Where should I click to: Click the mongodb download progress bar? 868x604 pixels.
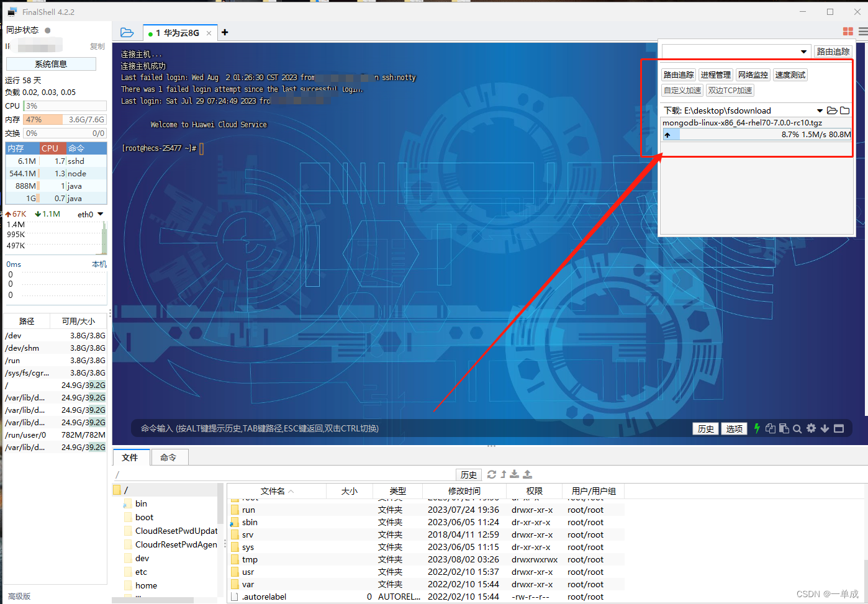(757, 135)
